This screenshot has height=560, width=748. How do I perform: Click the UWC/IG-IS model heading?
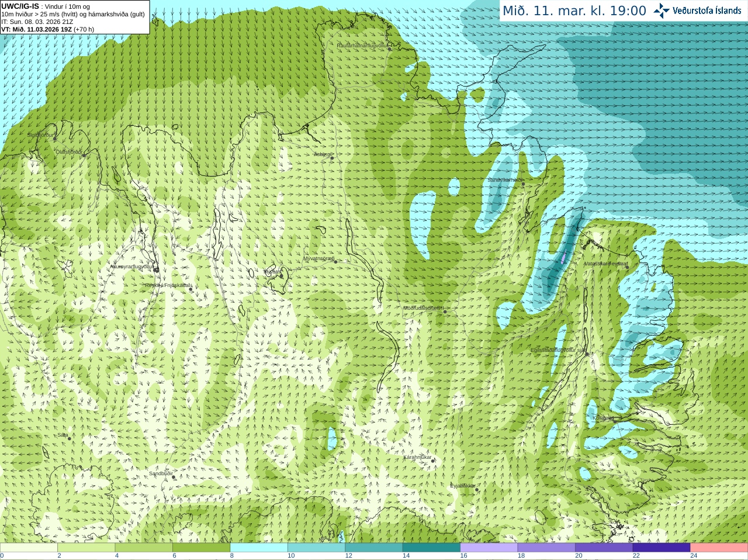click(20, 6)
